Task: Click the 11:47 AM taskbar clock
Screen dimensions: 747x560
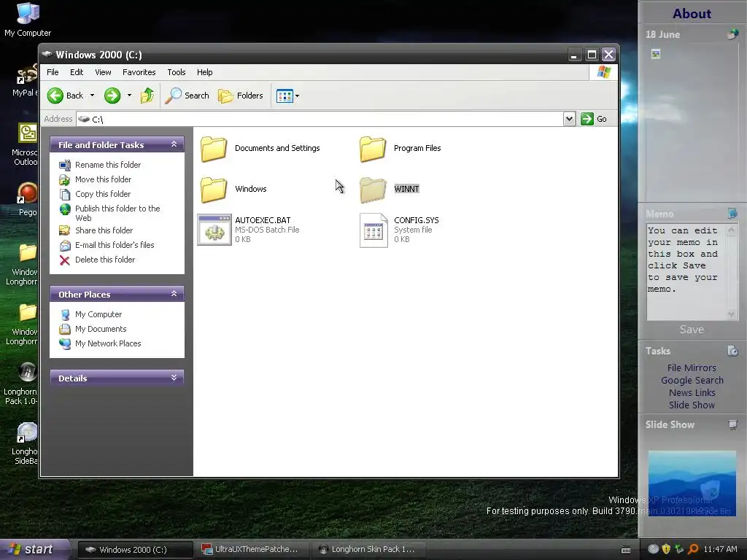Action: pyautogui.click(x=720, y=550)
